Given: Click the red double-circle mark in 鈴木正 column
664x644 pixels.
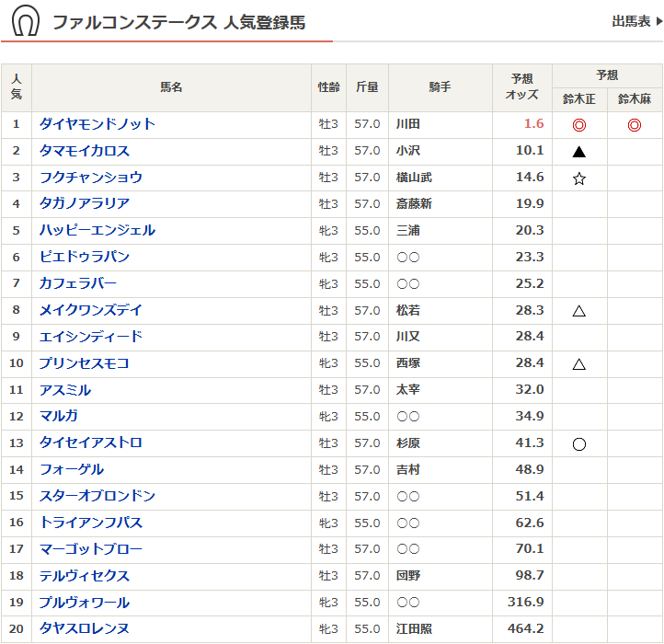Looking at the screenshot, I should (x=579, y=125).
